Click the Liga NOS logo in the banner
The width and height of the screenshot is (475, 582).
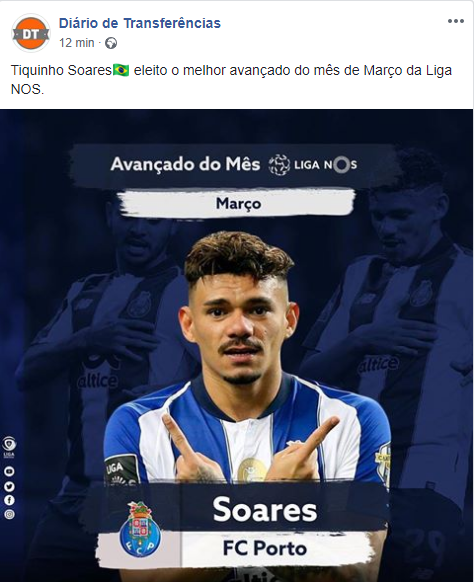tap(326, 165)
